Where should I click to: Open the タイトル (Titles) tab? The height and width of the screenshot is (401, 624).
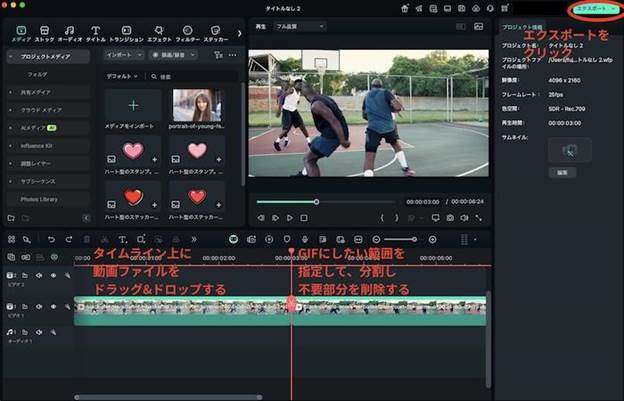coord(95,34)
